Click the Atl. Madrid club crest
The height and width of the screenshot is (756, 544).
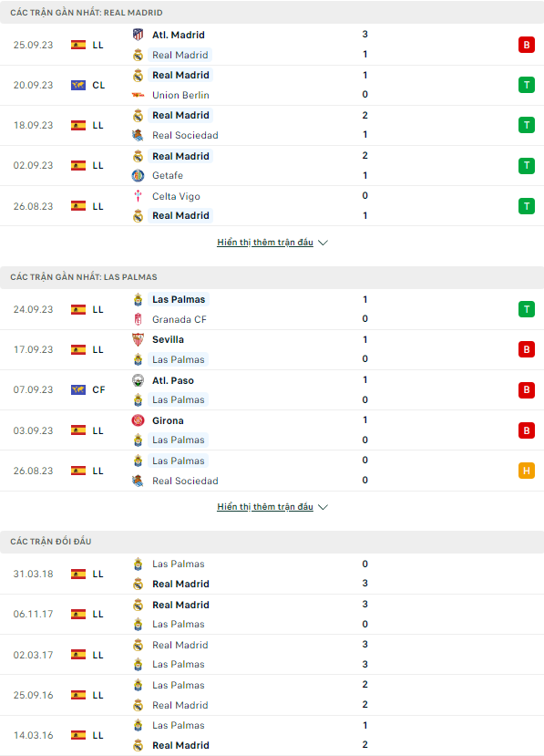(138, 35)
